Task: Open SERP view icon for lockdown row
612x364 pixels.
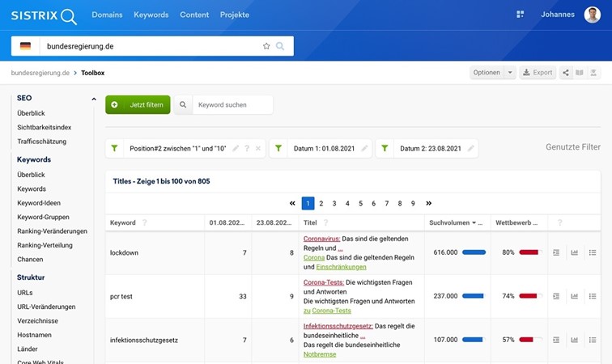Action: (556, 253)
